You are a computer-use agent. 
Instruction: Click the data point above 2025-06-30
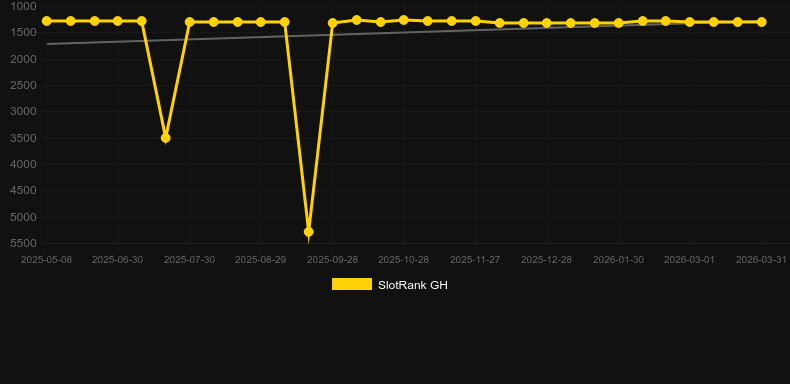point(117,21)
